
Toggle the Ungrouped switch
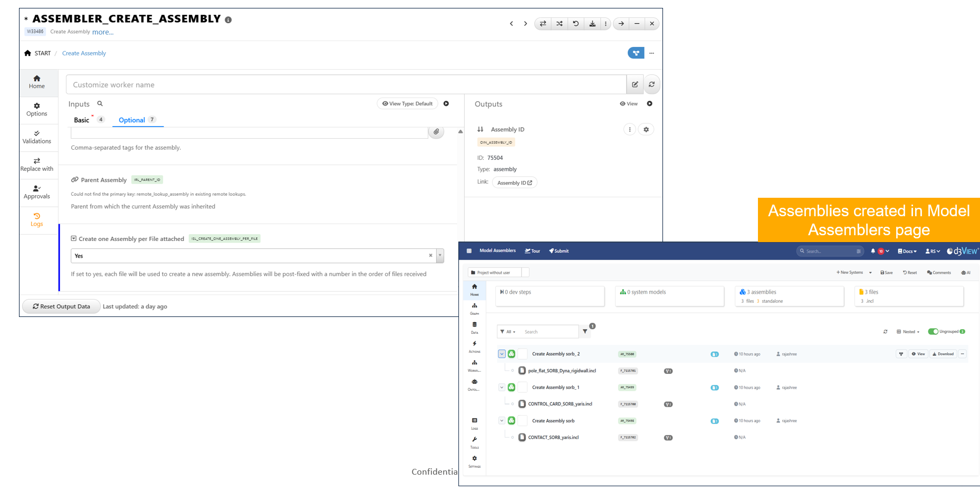click(933, 332)
